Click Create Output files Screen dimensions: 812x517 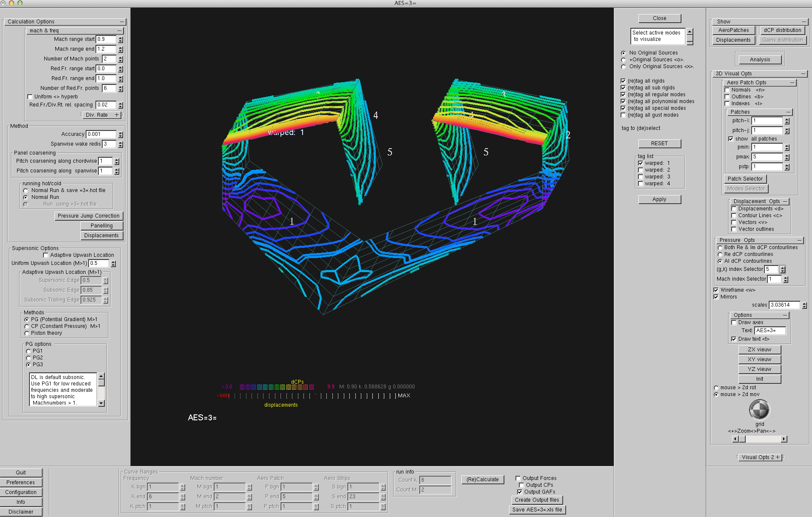(537, 500)
